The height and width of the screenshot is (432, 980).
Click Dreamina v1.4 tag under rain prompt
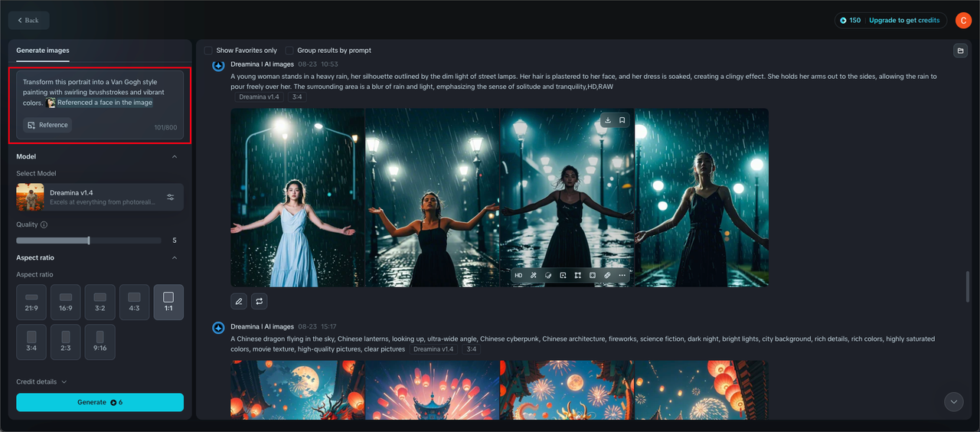click(x=260, y=97)
